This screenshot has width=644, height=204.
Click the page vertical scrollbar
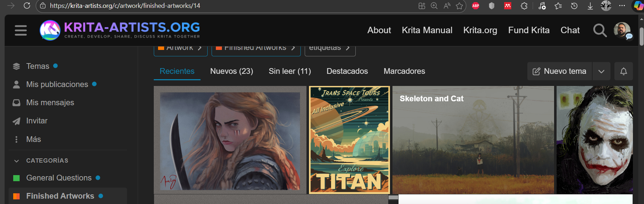(x=642, y=37)
